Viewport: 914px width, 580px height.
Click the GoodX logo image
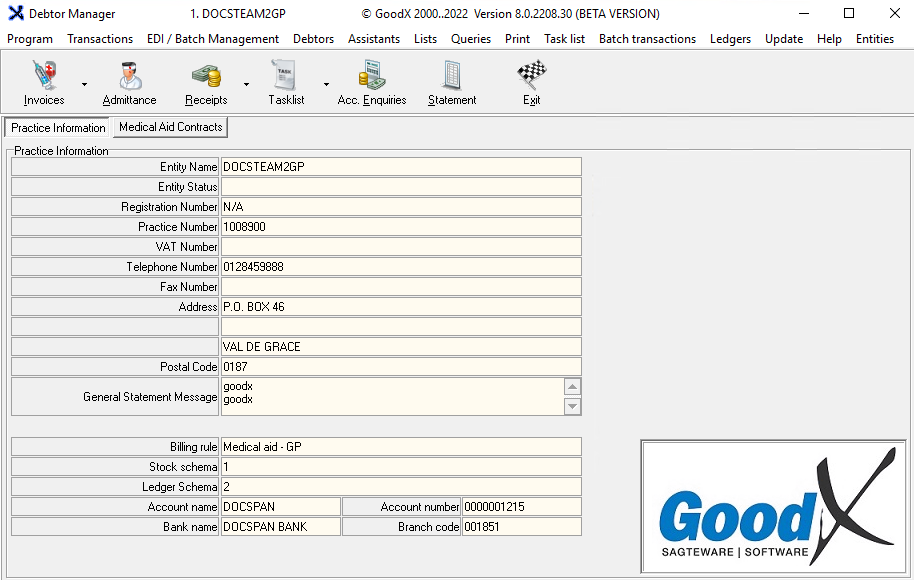(773, 507)
